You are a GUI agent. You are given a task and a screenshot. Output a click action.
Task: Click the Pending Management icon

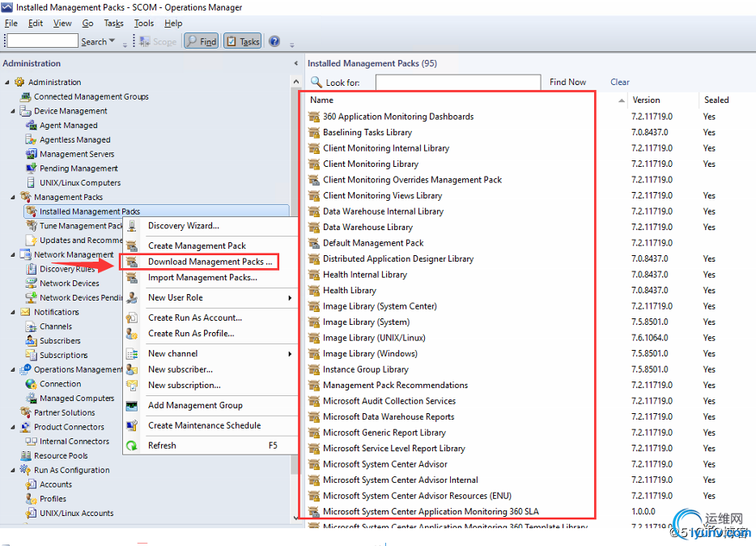(31, 168)
